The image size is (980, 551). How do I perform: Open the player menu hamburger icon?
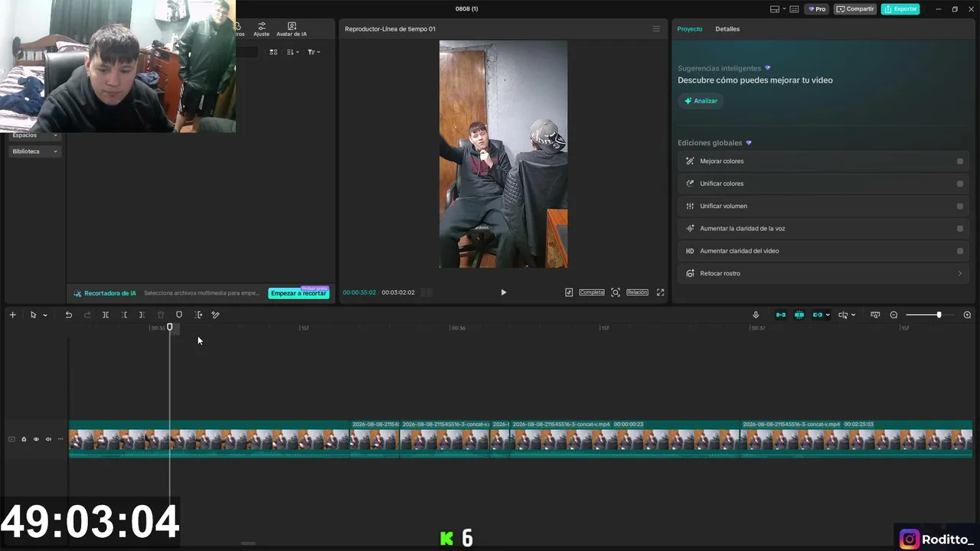[656, 29]
